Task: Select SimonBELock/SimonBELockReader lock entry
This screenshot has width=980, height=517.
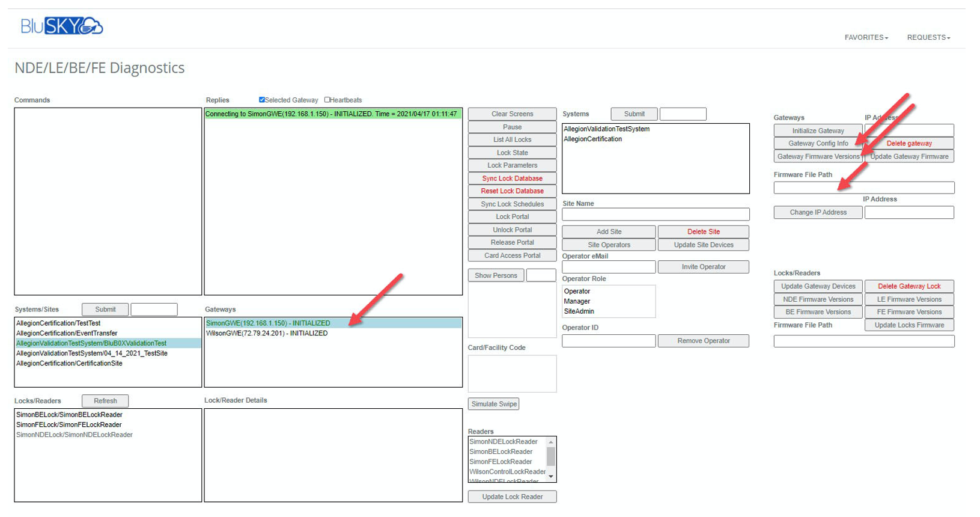Action: point(69,415)
